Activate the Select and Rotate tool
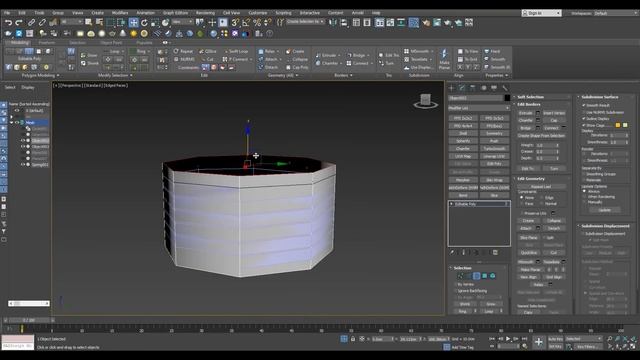 144,22
